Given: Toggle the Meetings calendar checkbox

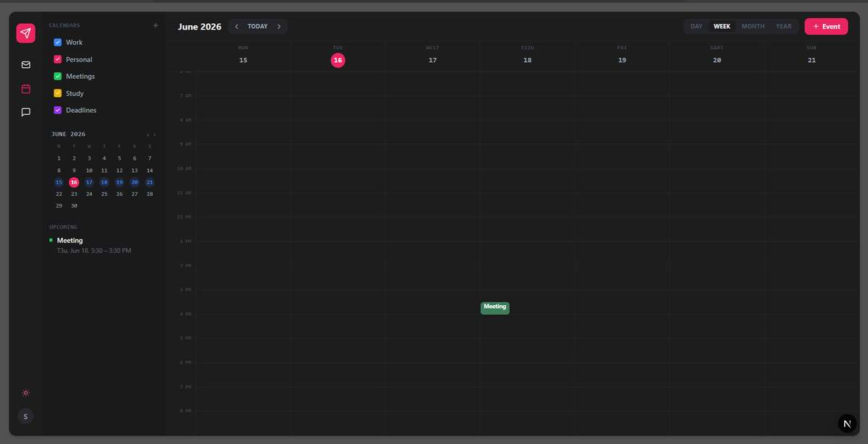Looking at the screenshot, I should click(58, 77).
